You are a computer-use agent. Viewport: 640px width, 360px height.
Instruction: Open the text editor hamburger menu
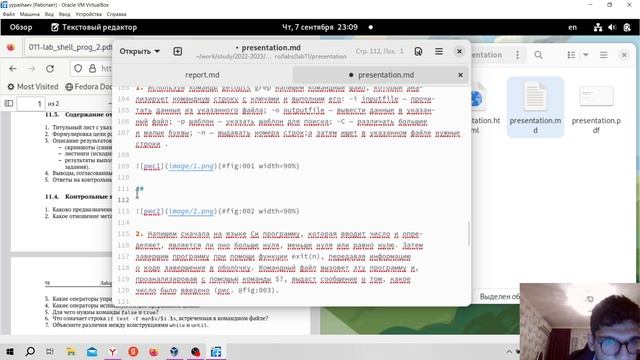439,51
